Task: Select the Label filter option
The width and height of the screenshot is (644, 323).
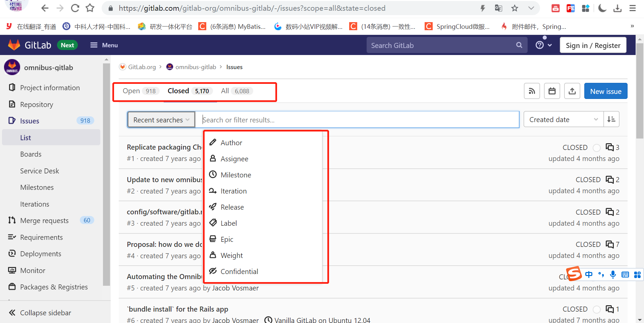Action: [263, 223]
